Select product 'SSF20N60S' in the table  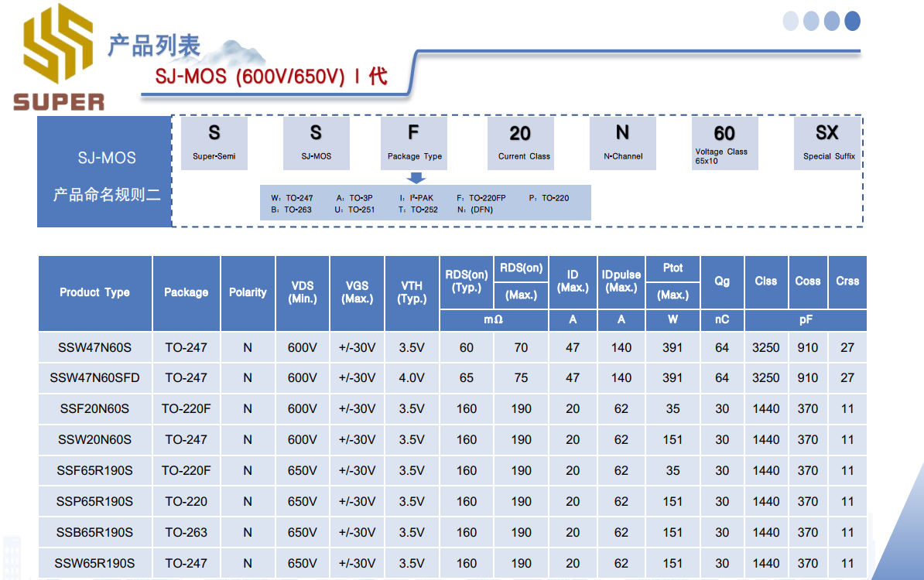coord(95,408)
